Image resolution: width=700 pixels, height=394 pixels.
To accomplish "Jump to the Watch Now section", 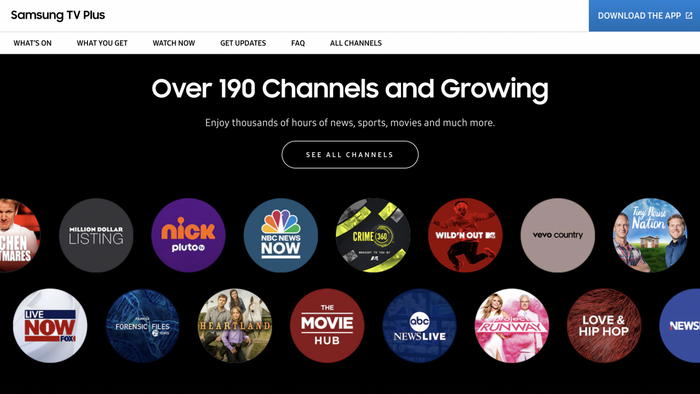I will click(174, 43).
